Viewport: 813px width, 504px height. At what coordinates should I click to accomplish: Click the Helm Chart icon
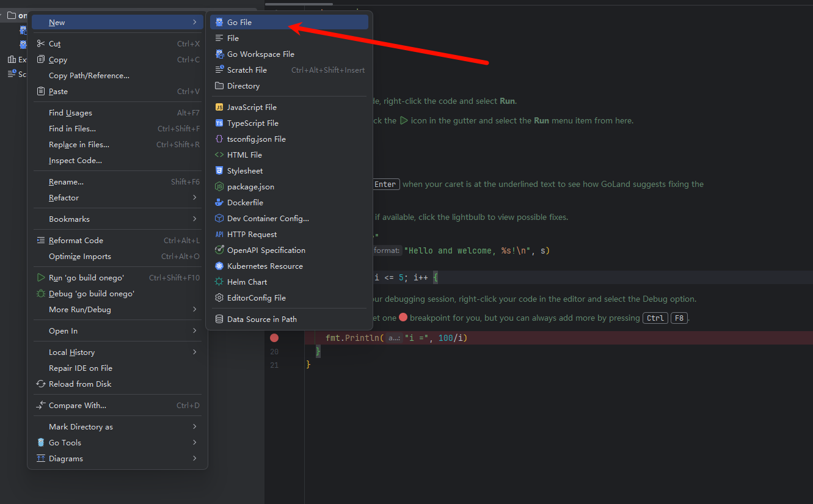tap(219, 282)
